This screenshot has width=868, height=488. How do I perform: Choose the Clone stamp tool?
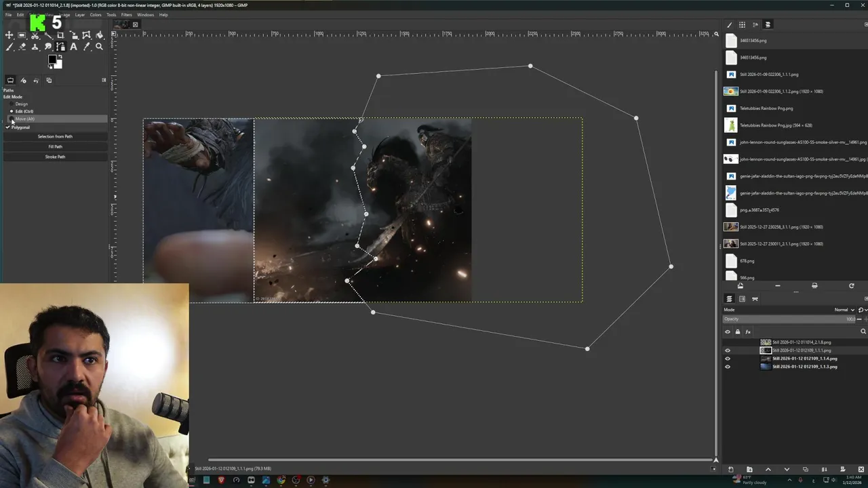coord(35,47)
